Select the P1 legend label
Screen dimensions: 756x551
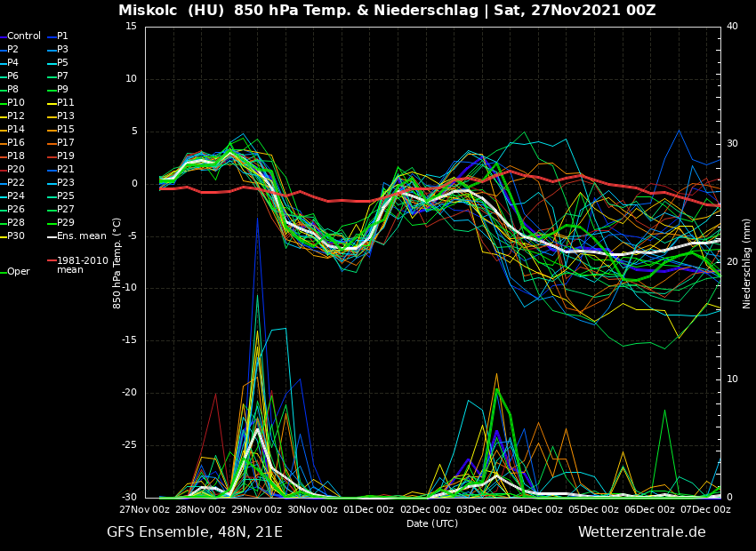62,36
